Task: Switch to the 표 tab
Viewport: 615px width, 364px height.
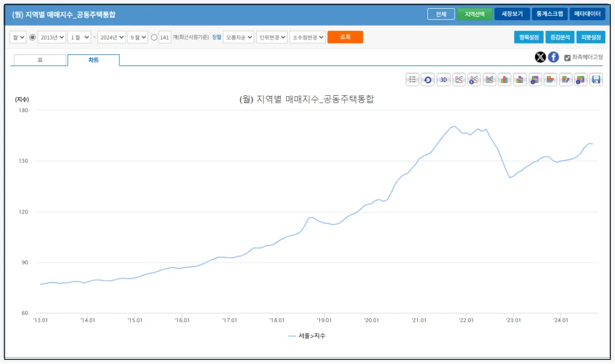Action: [x=39, y=60]
